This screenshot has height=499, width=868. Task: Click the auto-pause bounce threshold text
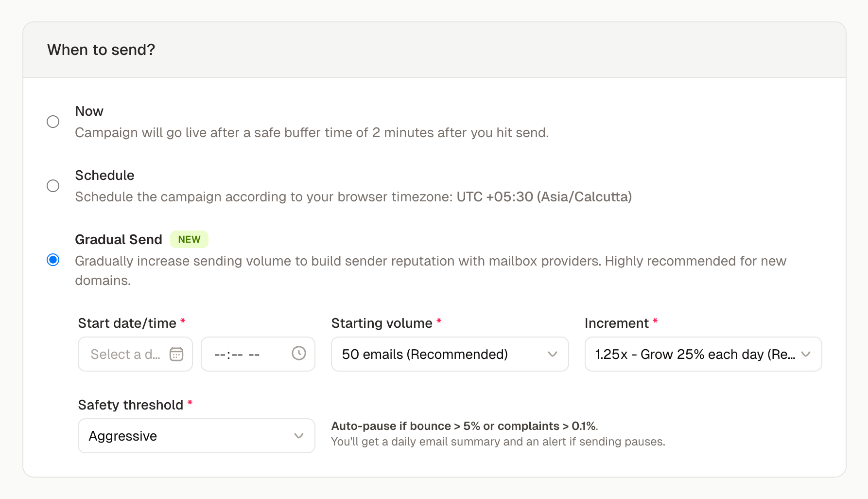point(464,426)
